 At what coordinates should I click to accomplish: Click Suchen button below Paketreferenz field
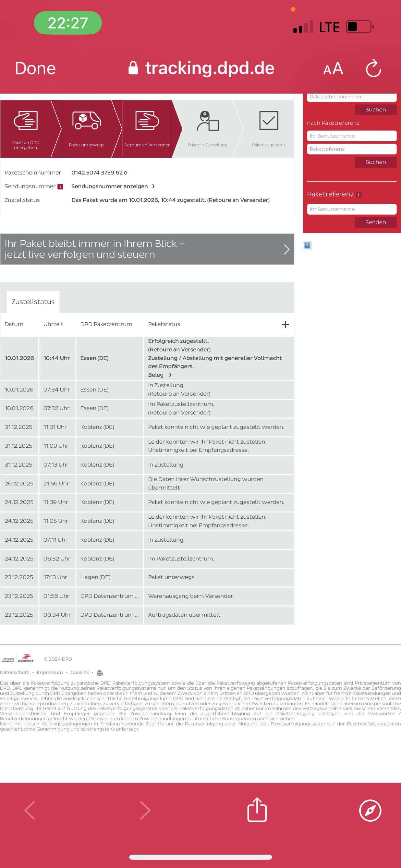click(x=375, y=162)
